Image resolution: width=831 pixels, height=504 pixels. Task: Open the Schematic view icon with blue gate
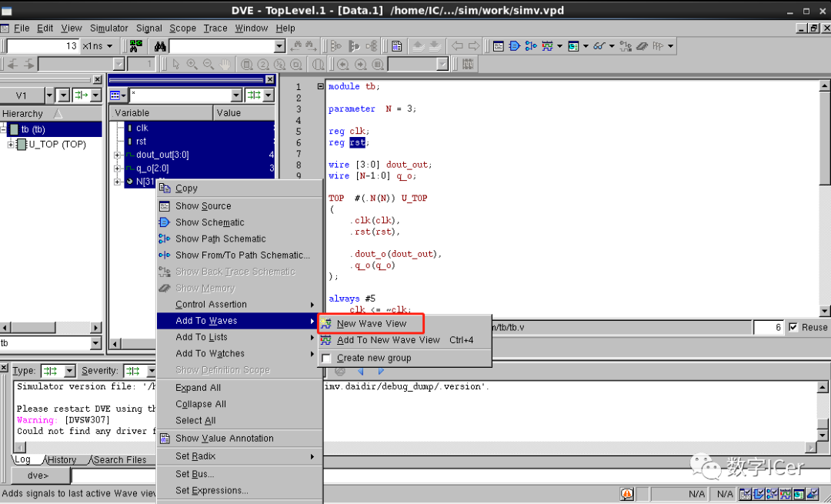point(515,46)
